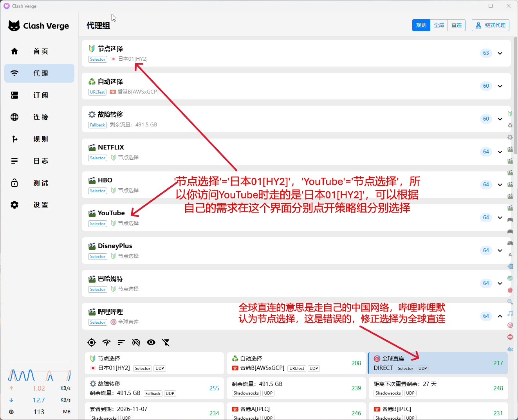Open the 代理 sidebar page
518x420 pixels.
coord(39,73)
